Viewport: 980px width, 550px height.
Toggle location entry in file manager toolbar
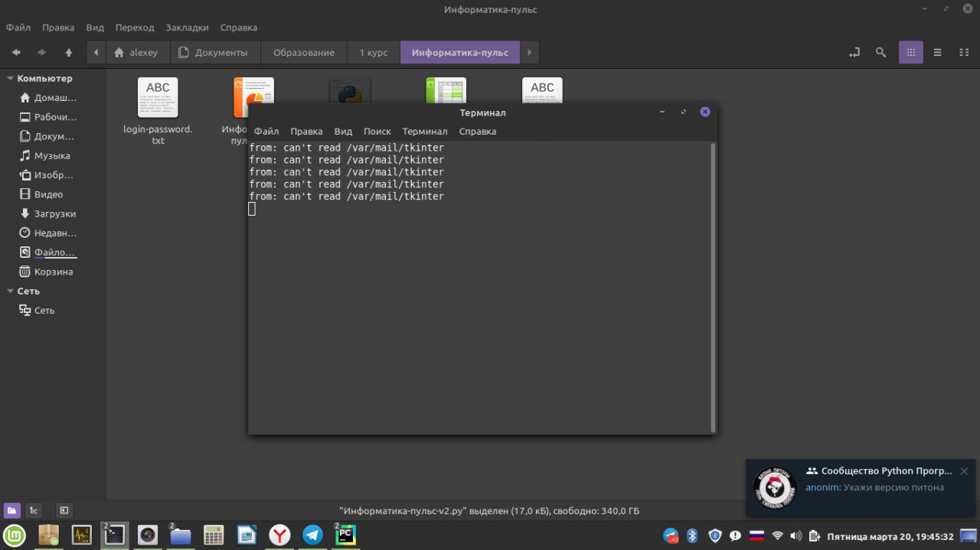pyautogui.click(x=854, y=53)
